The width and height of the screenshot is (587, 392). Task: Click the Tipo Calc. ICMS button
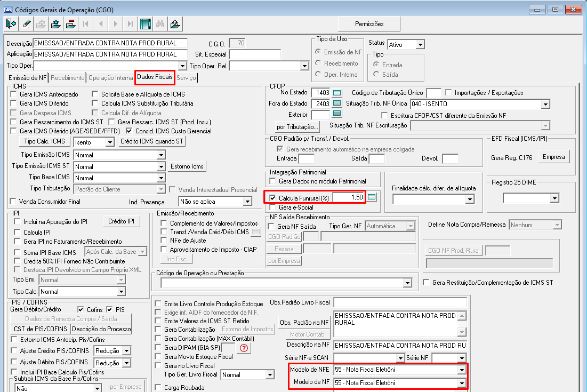tap(45, 141)
